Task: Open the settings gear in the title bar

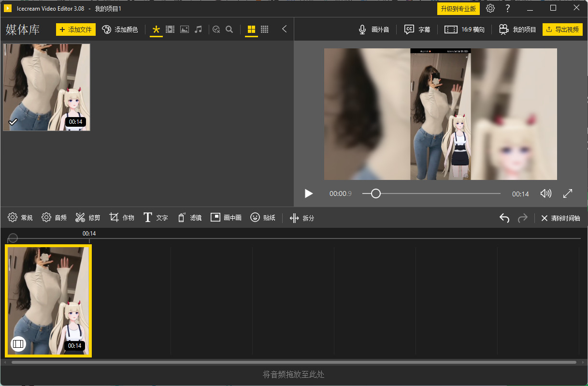Action: pos(490,8)
